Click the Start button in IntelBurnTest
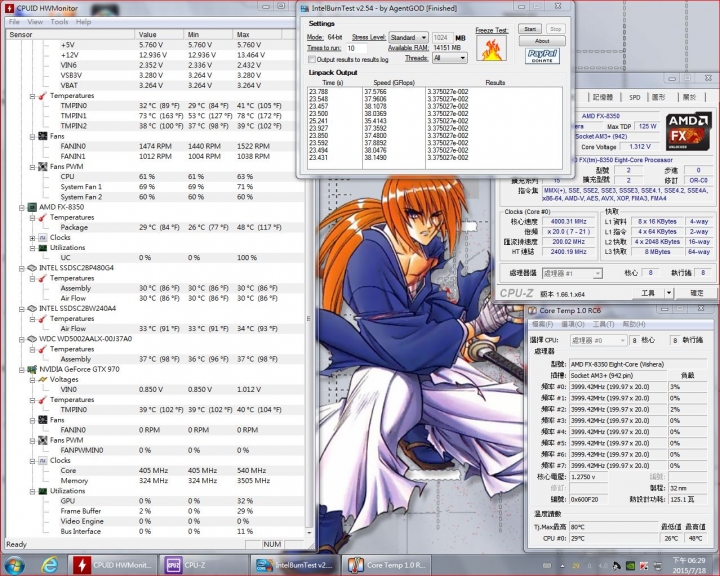Image resolution: width=720 pixels, height=576 pixels. point(530,29)
